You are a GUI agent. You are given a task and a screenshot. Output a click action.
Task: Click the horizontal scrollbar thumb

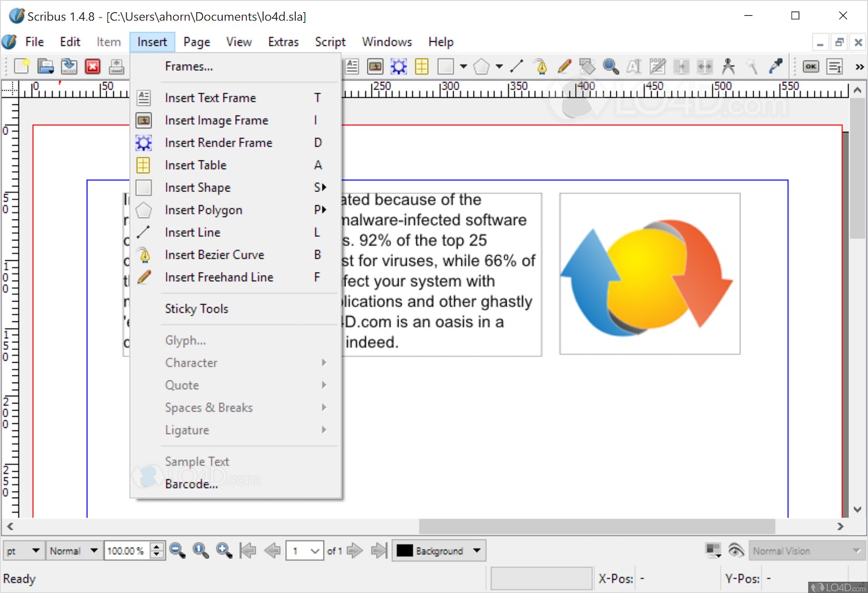click(x=597, y=526)
